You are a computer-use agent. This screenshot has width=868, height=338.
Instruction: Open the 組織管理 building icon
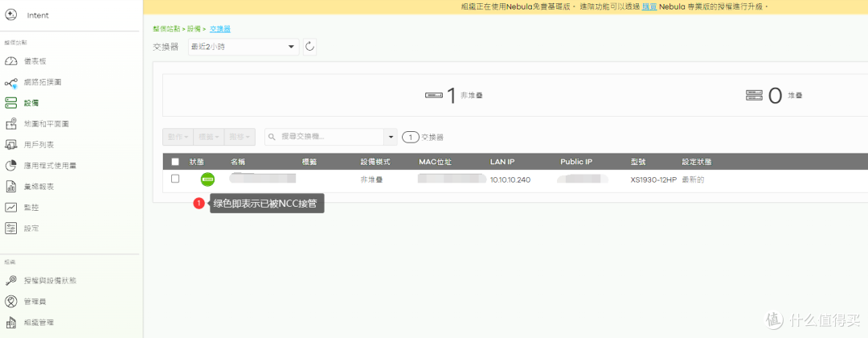tap(11, 323)
